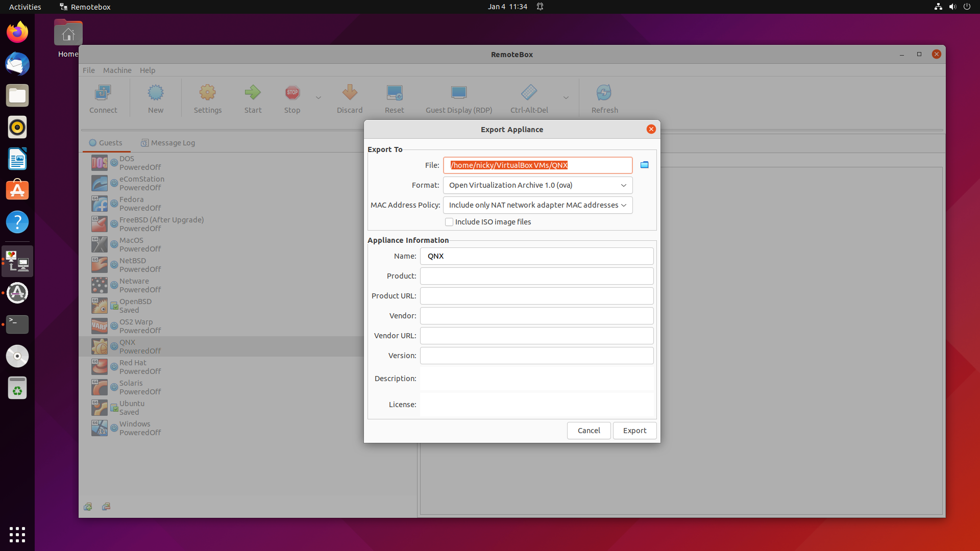Click the Export button to confirm

pos(634,430)
